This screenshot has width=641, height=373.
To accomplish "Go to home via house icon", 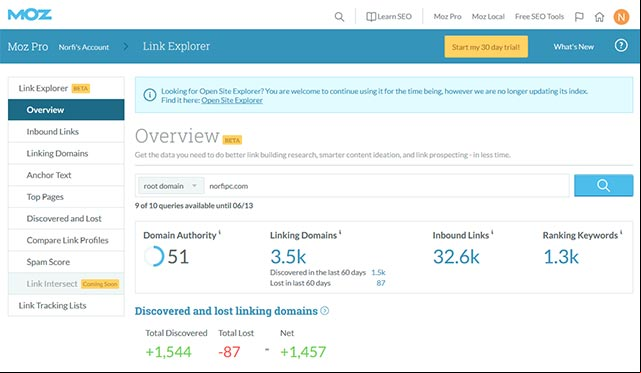I will 599,17.
